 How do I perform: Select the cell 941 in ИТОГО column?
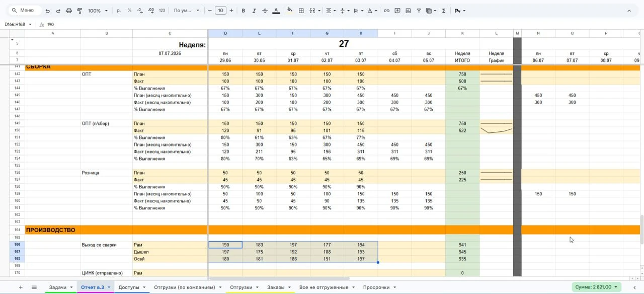[462, 245]
